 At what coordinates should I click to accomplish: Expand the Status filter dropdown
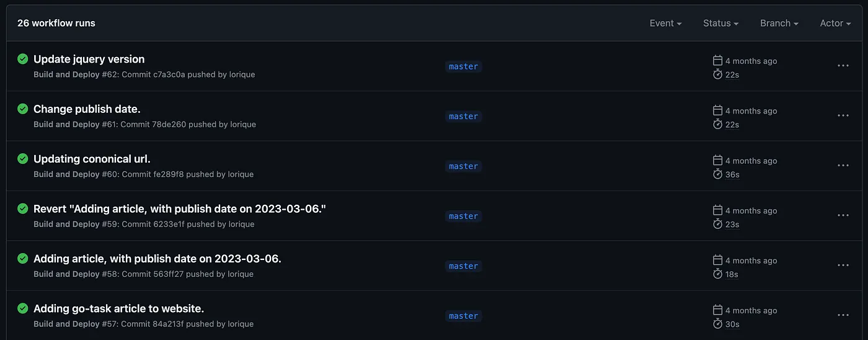[720, 23]
